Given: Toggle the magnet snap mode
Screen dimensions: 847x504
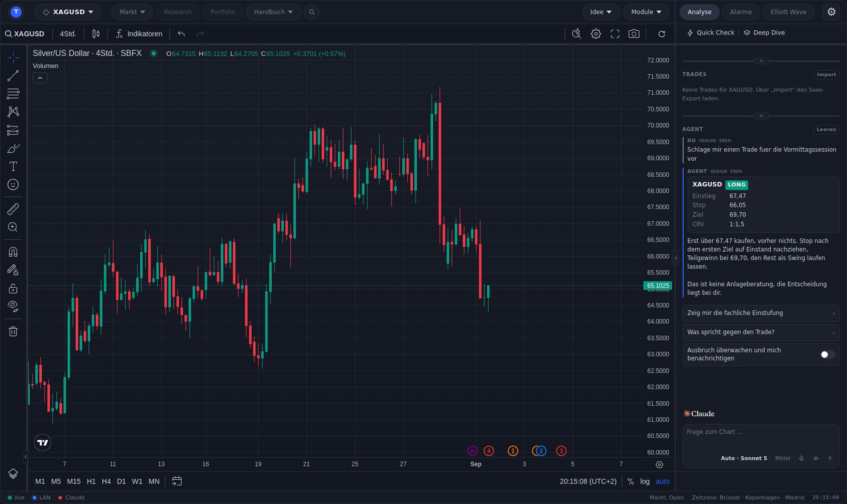Looking at the screenshot, I should [13, 252].
